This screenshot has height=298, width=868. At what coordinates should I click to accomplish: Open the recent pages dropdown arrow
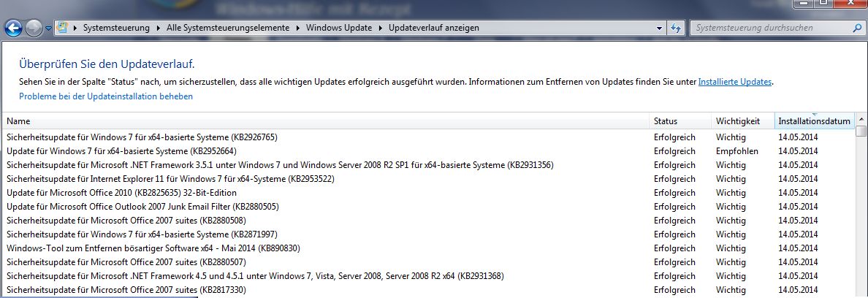coord(48,28)
